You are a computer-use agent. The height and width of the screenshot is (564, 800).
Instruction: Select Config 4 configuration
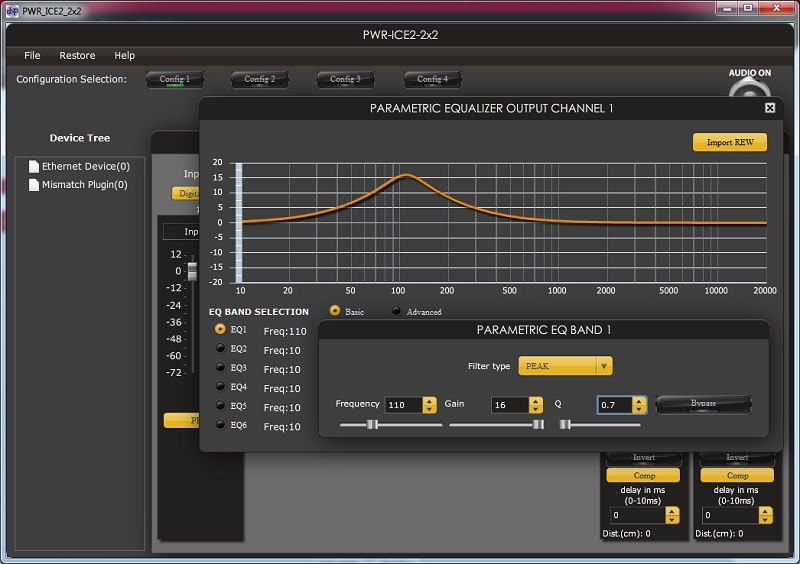432,79
